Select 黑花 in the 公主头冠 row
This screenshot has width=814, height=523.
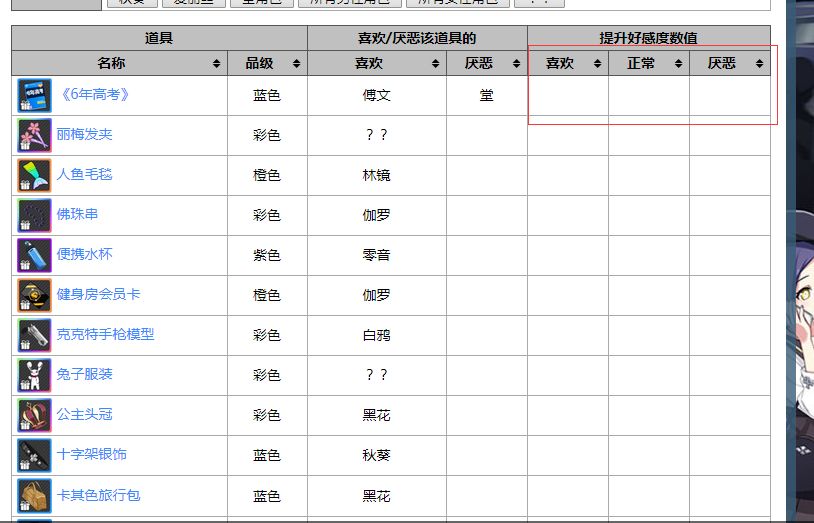(376, 415)
